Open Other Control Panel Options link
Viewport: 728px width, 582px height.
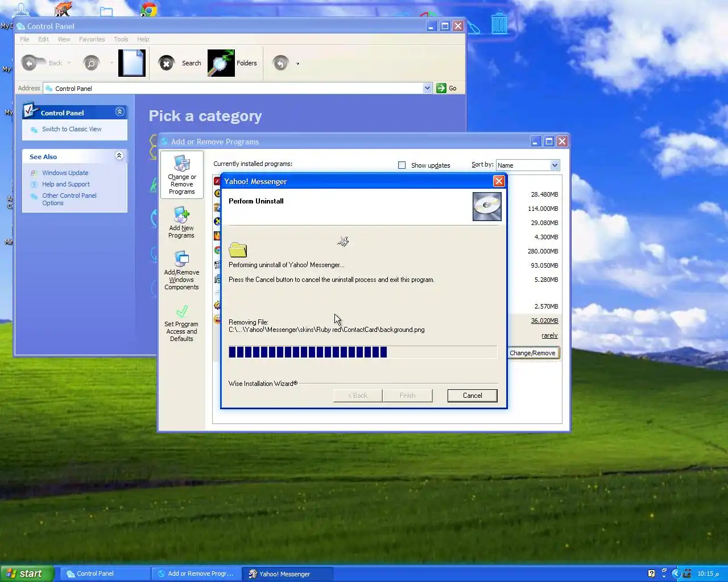(x=69, y=199)
